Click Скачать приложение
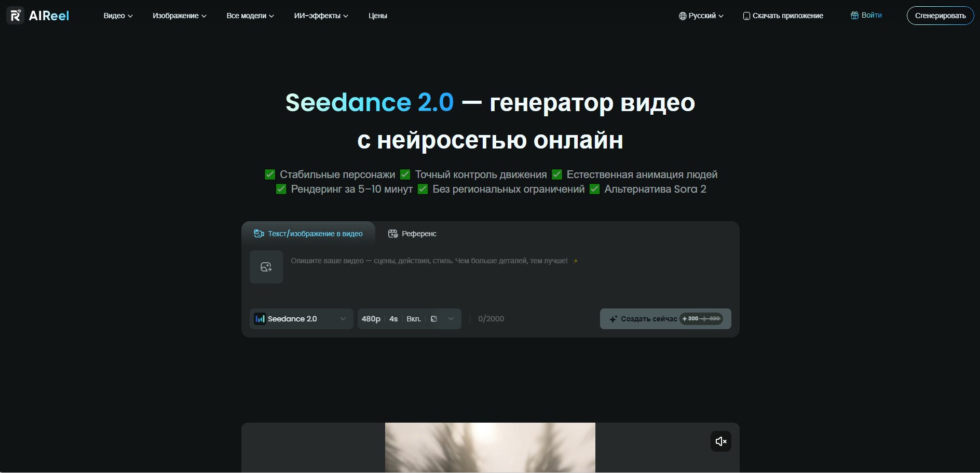980x473 pixels. click(x=783, y=16)
